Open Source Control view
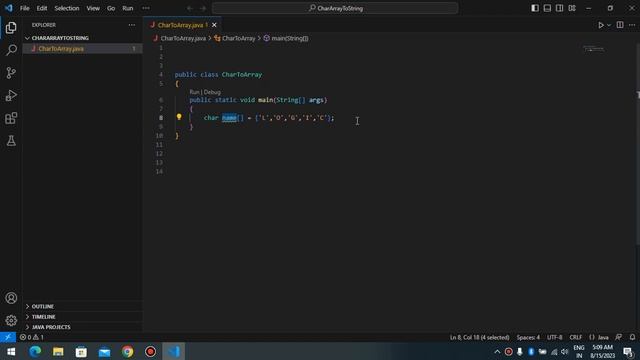Image resolution: width=640 pixels, height=360 pixels. click(x=11, y=73)
